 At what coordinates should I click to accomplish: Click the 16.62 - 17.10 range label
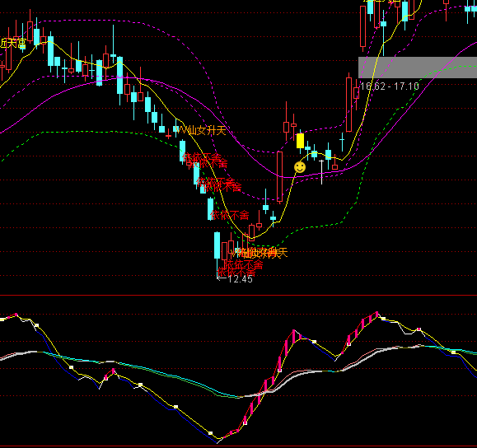pyautogui.click(x=390, y=86)
